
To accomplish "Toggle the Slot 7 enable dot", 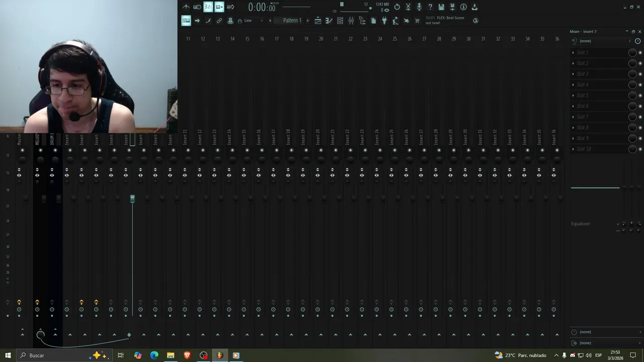I will pos(640,117).
